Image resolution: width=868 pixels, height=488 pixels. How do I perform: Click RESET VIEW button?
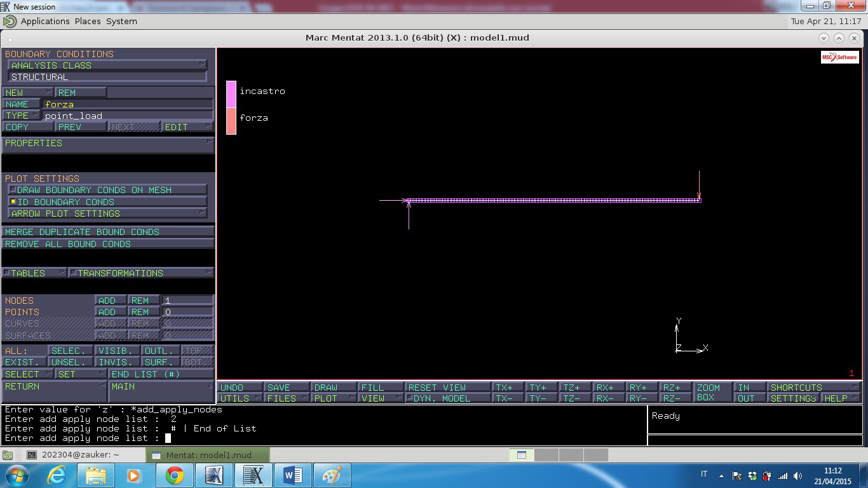click(x=448, y=388)
